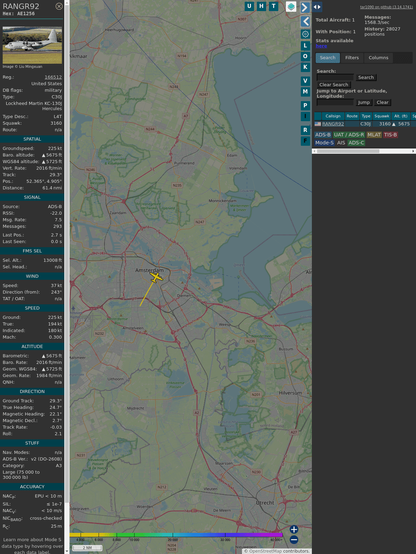The width and height of the screenshot is (416, 554).
Task: Select RANGR92 row in aircraft table
Action: pyautogui.click(x=365, y=124)
